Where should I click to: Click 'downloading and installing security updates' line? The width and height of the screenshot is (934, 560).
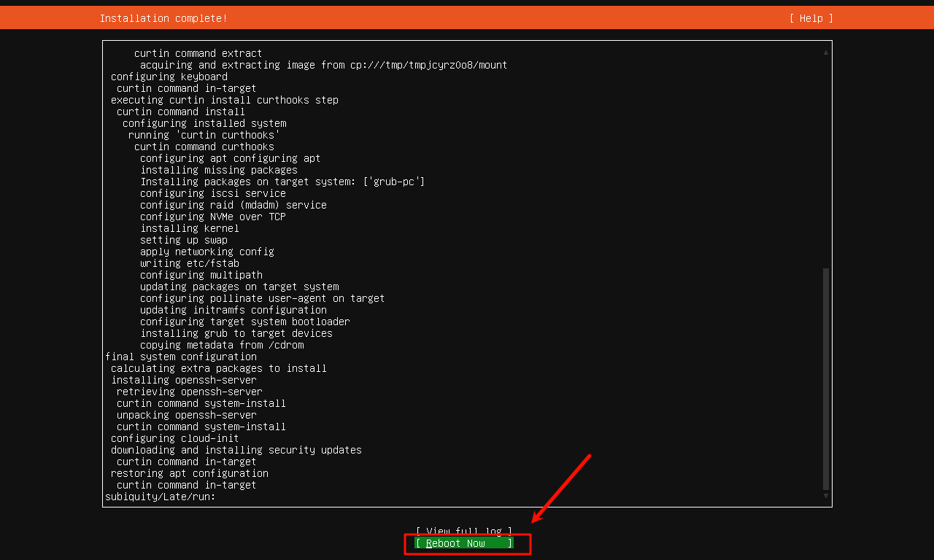point(236,450)
